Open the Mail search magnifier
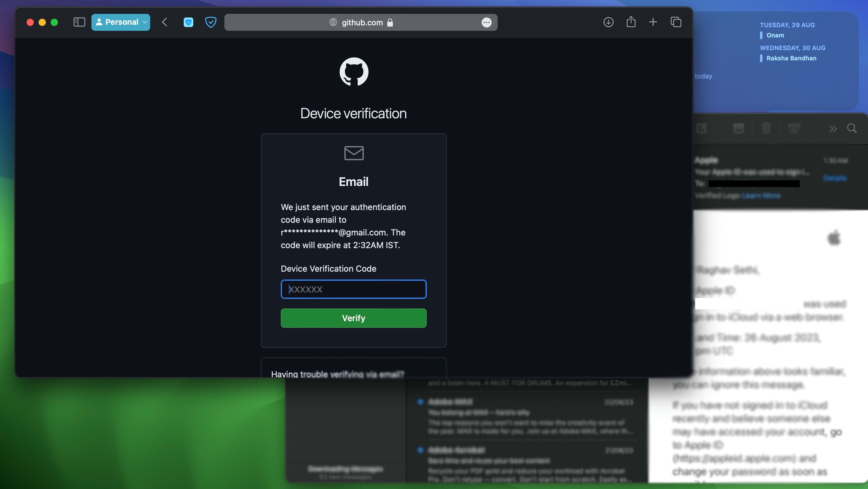The width and height of the screenshot is (868, 489). pyautogui.click(x=852, y=129)
